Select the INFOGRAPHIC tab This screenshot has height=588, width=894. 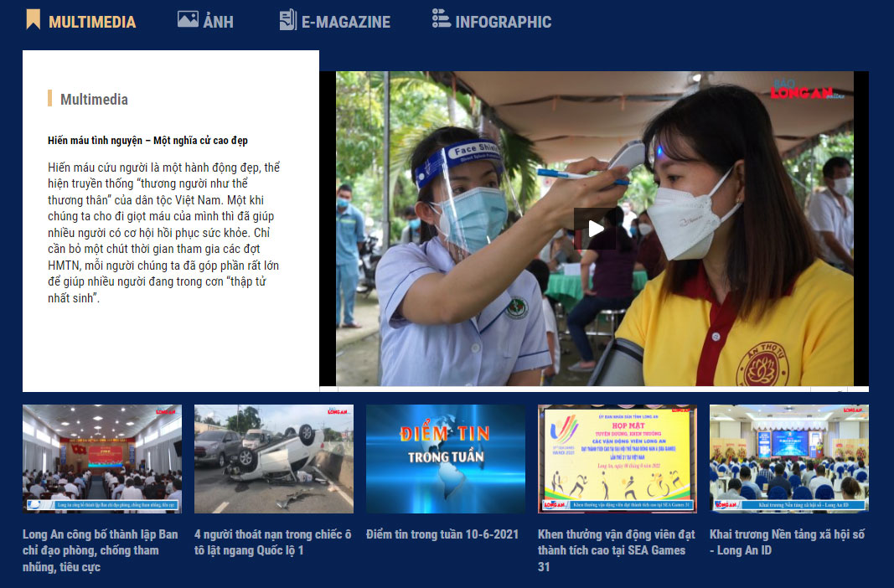click(503, 22)
